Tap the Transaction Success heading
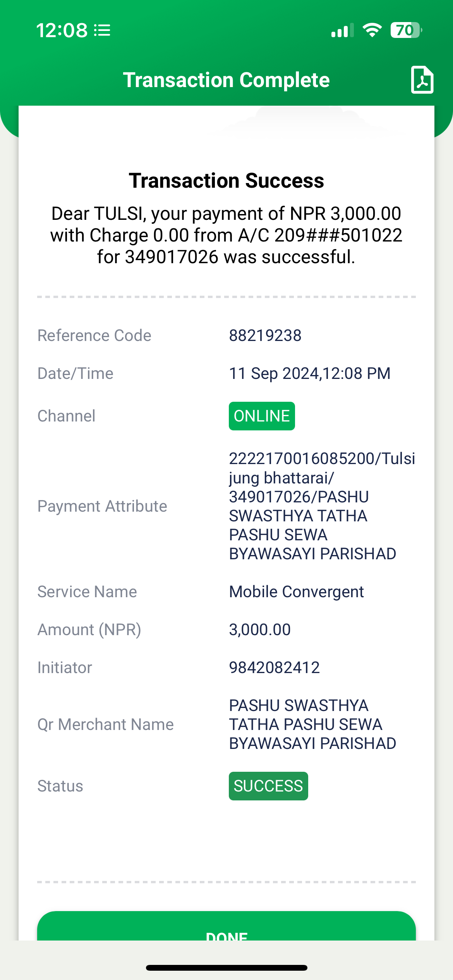 point(226,181)
